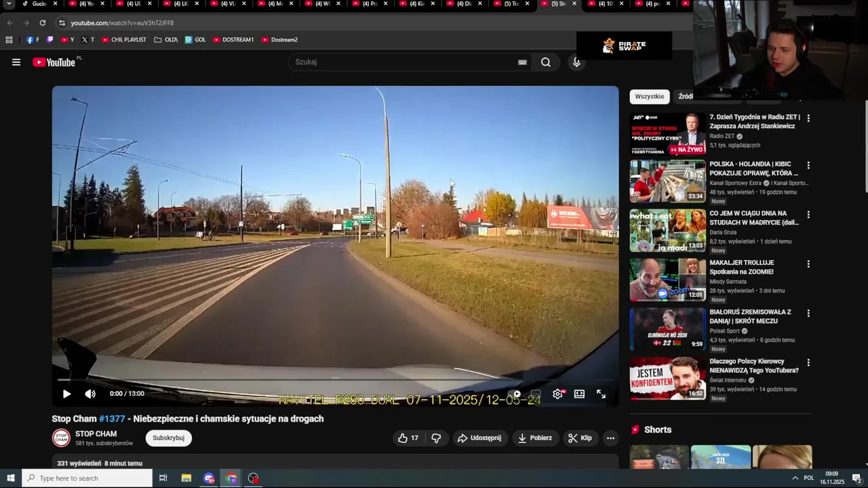The height and width of the screenshot is (488, 868).
Task: Seek on the video progress bar
Action: coord(335,380)
